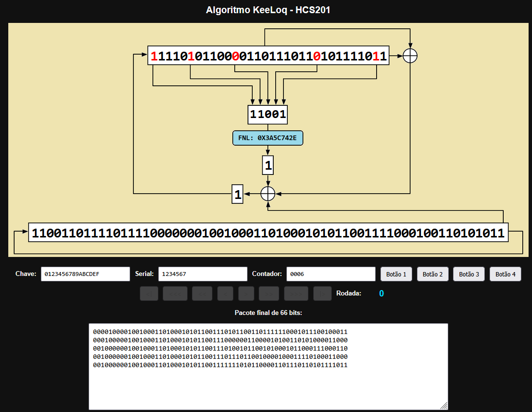Click the Chave: label
532x412 pixels.
click(x=26, y=274)
